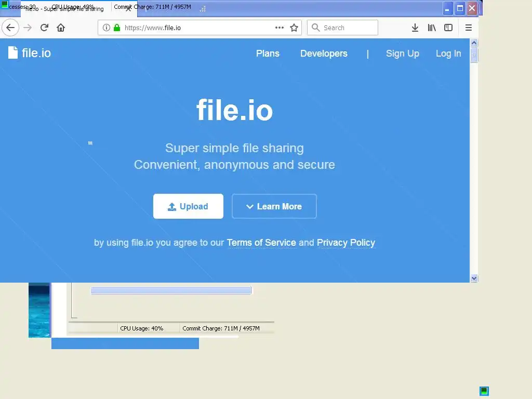
Task: Open the browser home page
Action: (61, 28)
